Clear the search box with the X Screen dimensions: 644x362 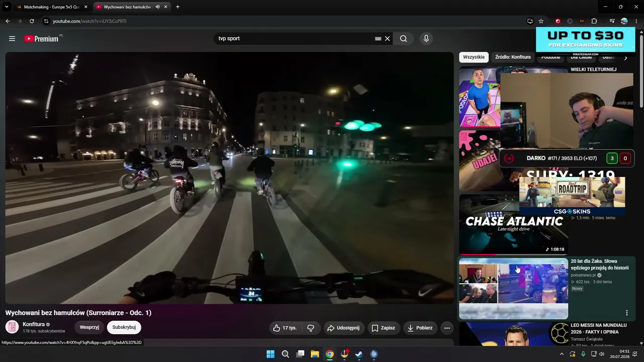click(x=387, y=39)
